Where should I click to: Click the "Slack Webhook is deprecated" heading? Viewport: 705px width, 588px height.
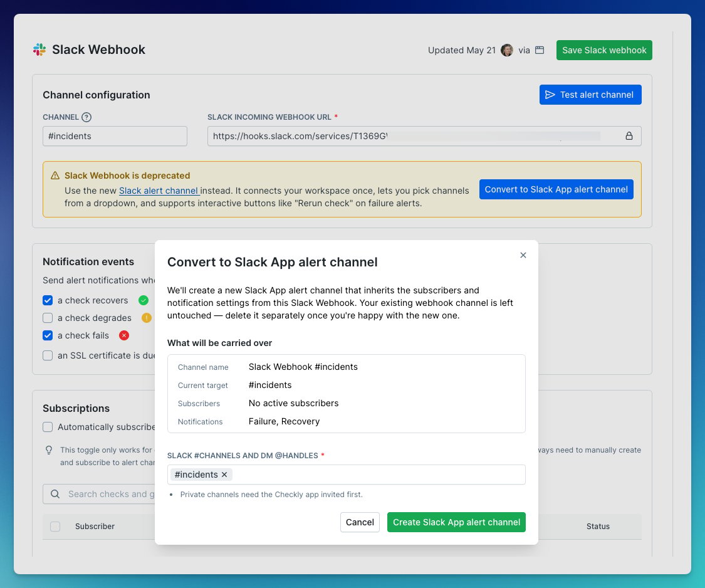click(127, 176)
